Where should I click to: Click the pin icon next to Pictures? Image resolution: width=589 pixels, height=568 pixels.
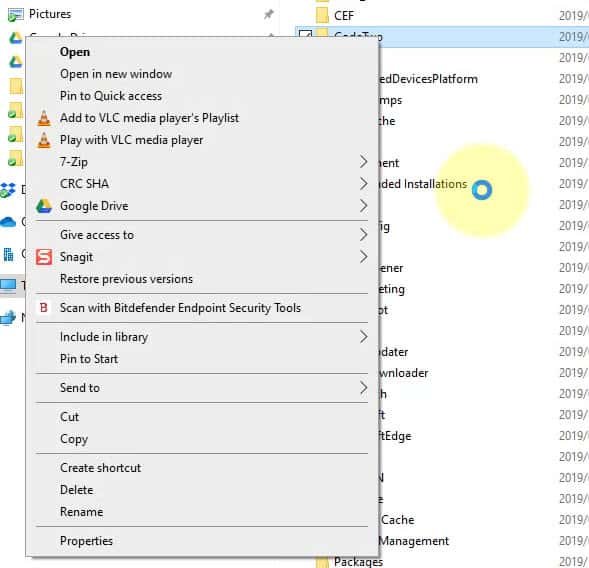point(268,15)
